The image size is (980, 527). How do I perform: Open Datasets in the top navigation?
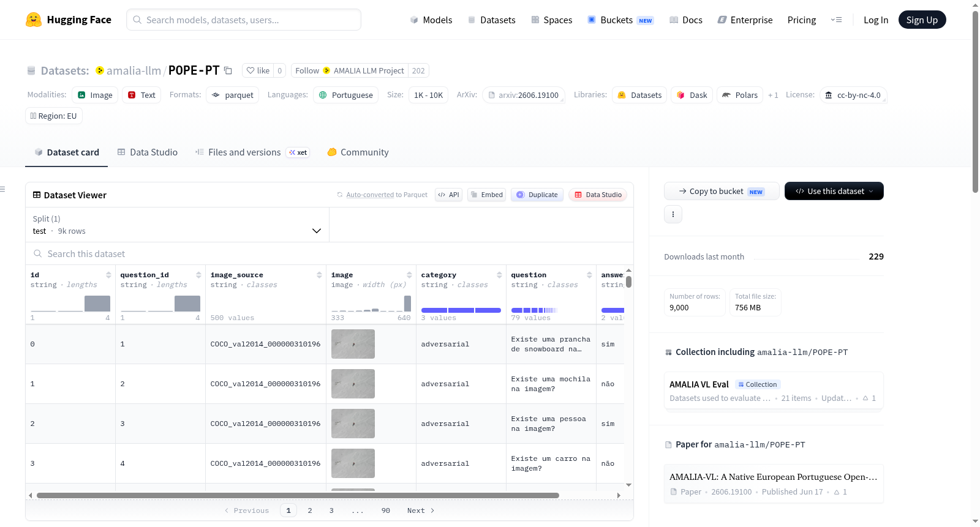click(x=491, y=20)
